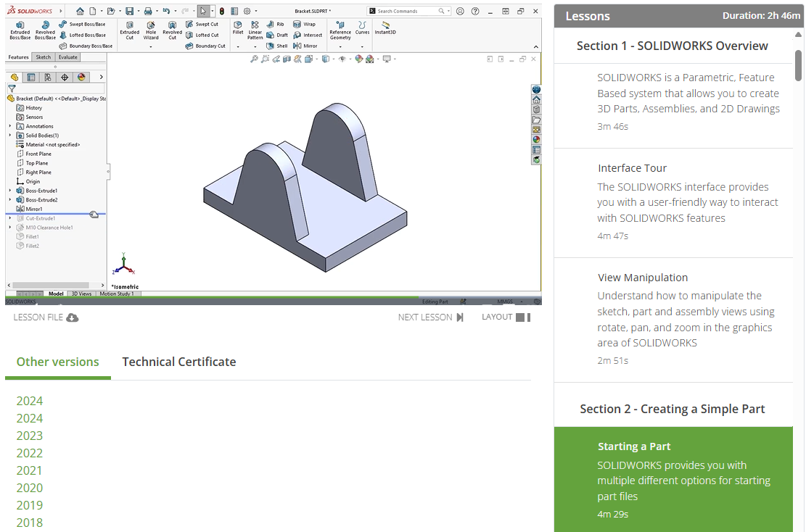Open the Technical Certificate tab

point(178,362)
